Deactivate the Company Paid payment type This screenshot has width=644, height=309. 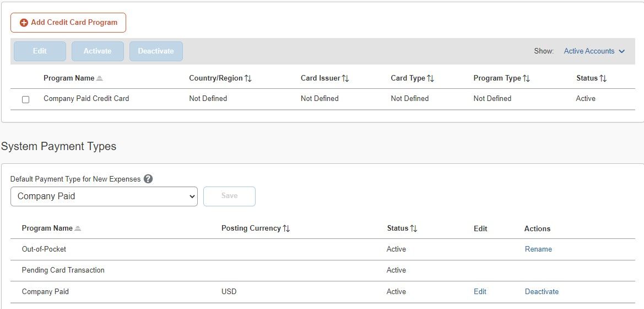[x=542, y=292]
